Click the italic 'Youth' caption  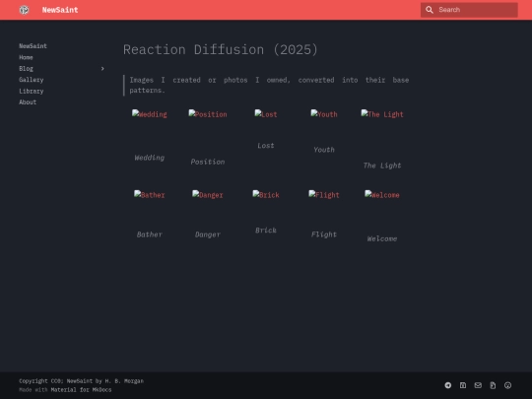click(324, 150)
